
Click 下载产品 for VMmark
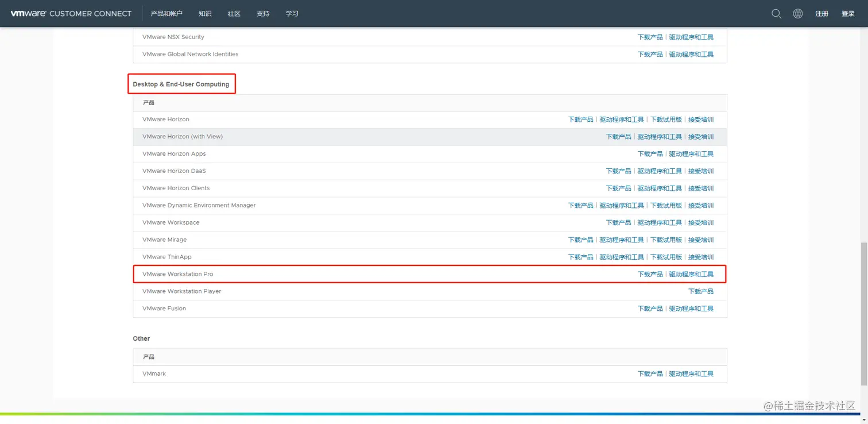tap(650, 373)
